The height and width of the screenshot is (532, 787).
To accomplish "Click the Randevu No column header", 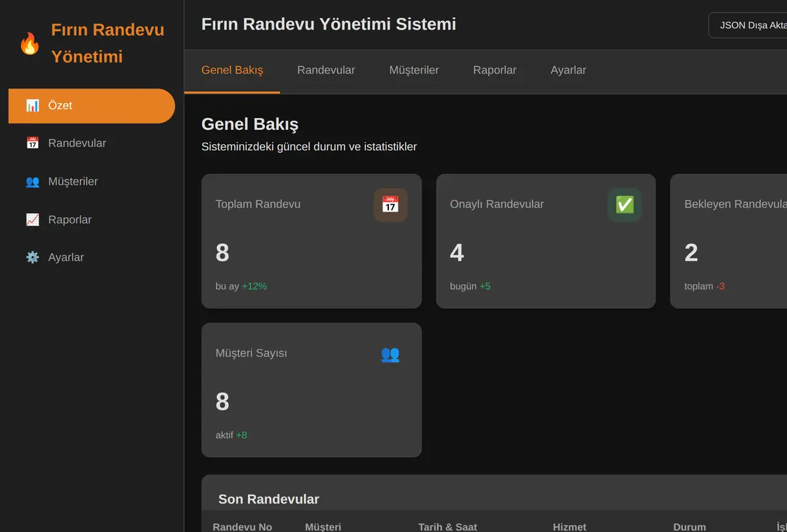I will [x=242, y=527].
